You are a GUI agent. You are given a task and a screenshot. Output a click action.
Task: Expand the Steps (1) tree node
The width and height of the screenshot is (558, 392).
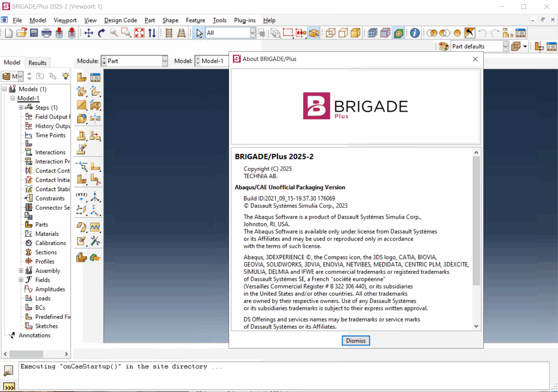[21, 108]
